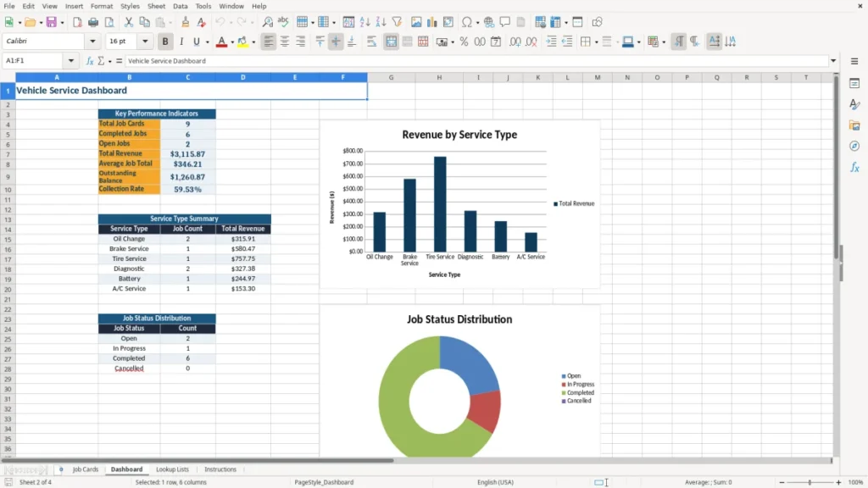Image resolution: width=868 pixels, height=488 pixels.
Task: Click Sort Ascending icon
Action: [364, 22]
